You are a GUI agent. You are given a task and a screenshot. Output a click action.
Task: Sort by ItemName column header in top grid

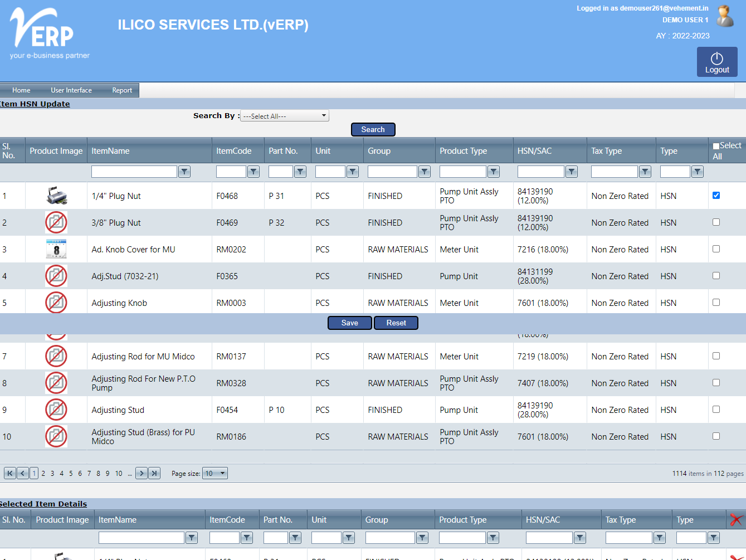pyautogui.click(x=110, y=151)
